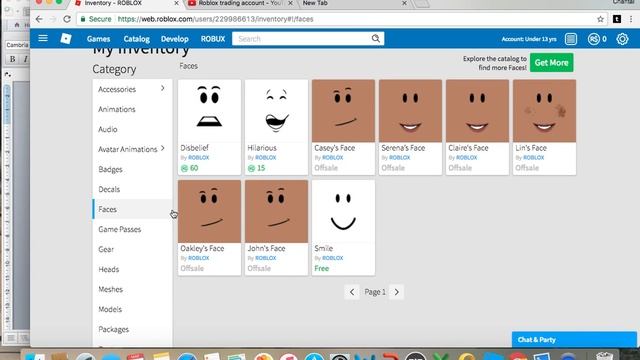Select the Game Passes category
This screenshot has height=360, width=640.
(132, 229)
